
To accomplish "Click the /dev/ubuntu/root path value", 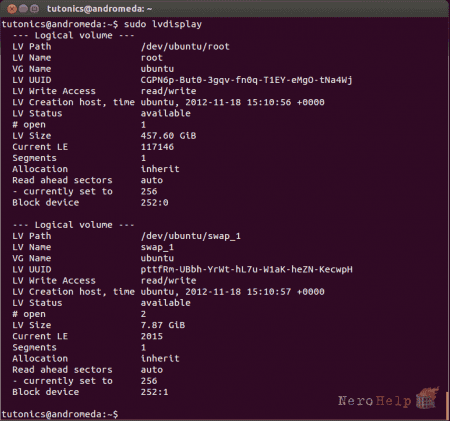I will click(x=185, y=46).
